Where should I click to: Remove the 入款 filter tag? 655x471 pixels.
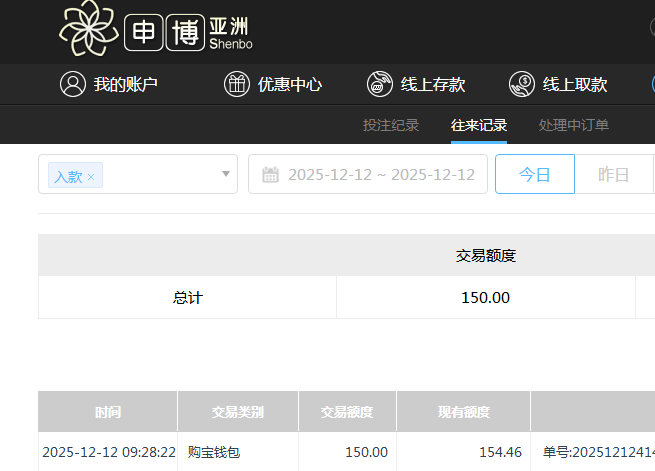(91, 177)
